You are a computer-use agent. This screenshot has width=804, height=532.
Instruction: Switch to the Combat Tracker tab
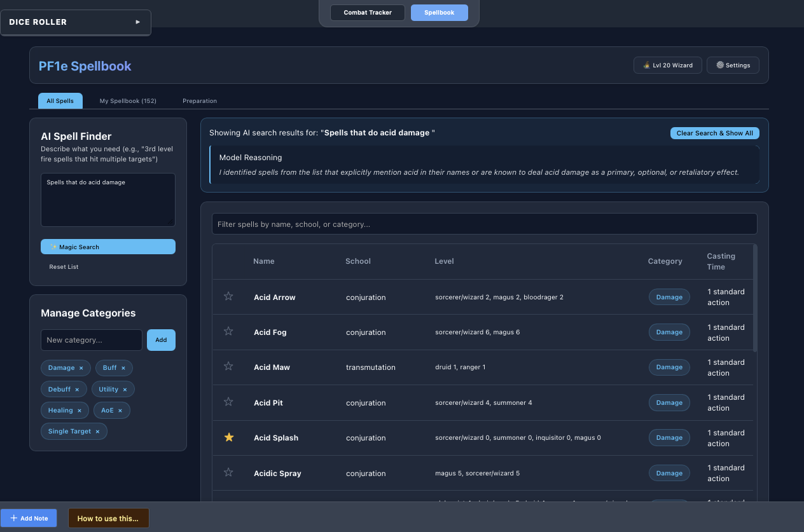pos(367,13)
